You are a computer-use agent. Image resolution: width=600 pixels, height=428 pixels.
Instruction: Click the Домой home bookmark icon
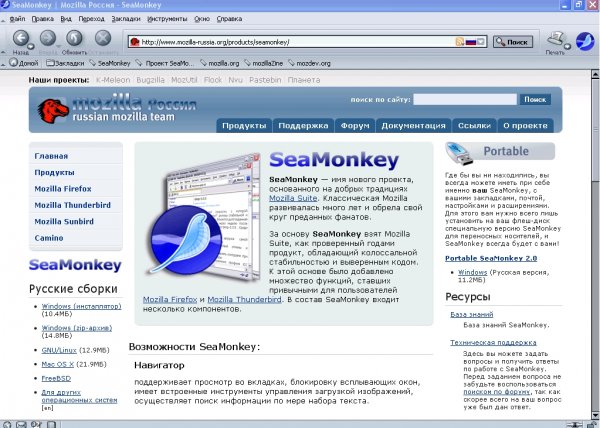tap(13, 62)
